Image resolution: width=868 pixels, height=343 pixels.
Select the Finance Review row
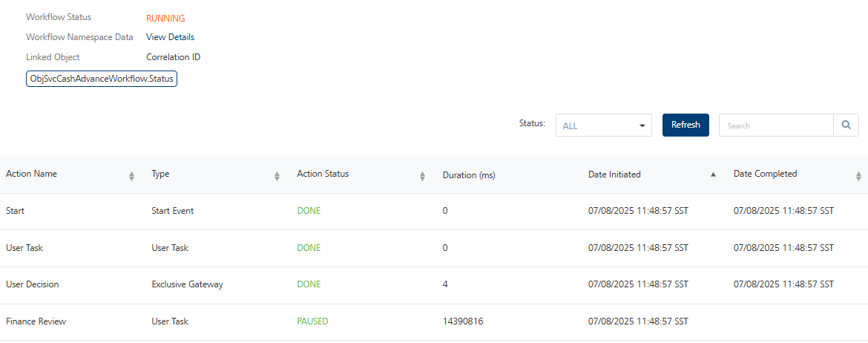(x=36, y=321)
